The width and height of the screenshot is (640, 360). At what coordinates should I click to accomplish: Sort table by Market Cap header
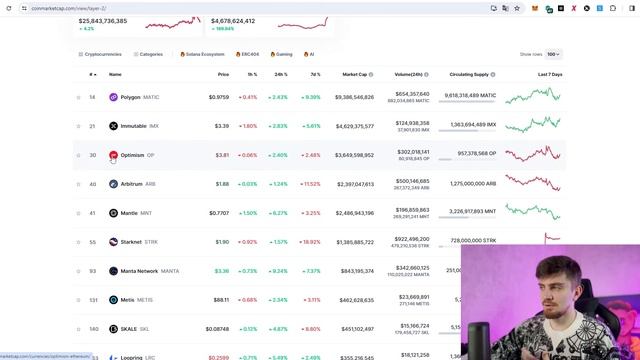tap(354, 75)
